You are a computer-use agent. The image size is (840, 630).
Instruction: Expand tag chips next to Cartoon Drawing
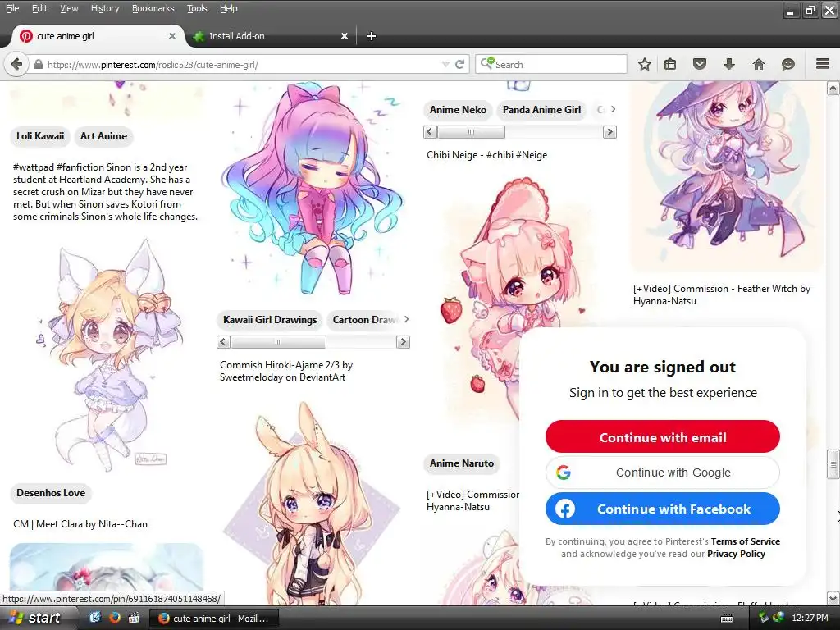click(407, 319)
